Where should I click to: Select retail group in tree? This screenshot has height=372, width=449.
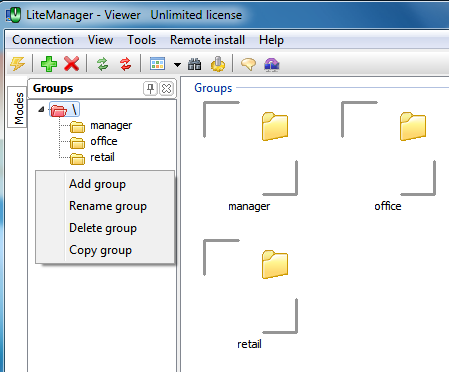click(x=102, y=157)
